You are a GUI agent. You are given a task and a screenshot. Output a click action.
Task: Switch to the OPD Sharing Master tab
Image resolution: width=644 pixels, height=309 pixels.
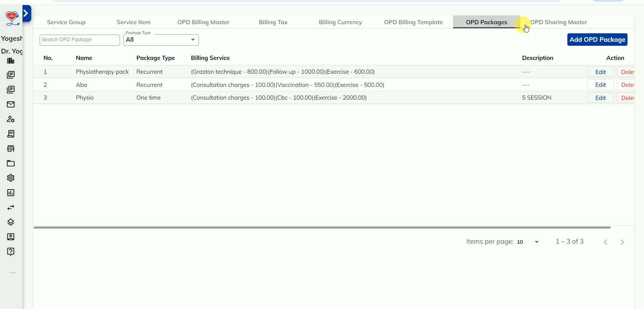click(x=560, y=22)
